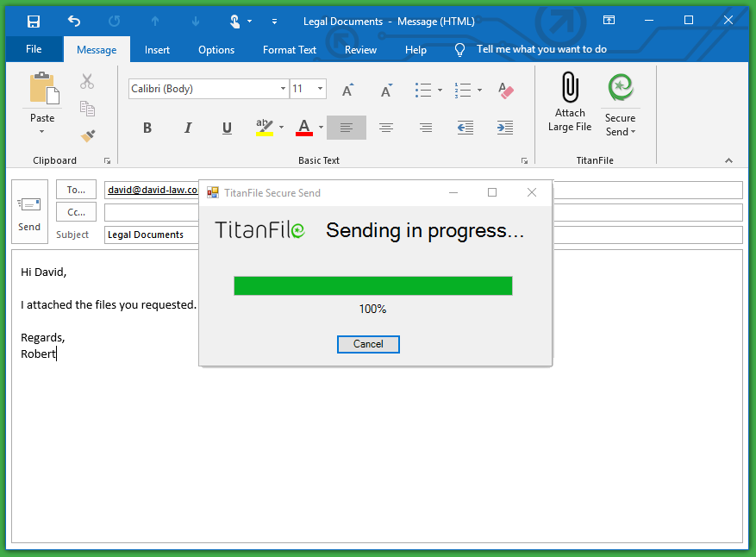Image resolution: width=756 pixels, height=557 pixels.
Task: Click the Cc... button
Action: tap(76, 212)
